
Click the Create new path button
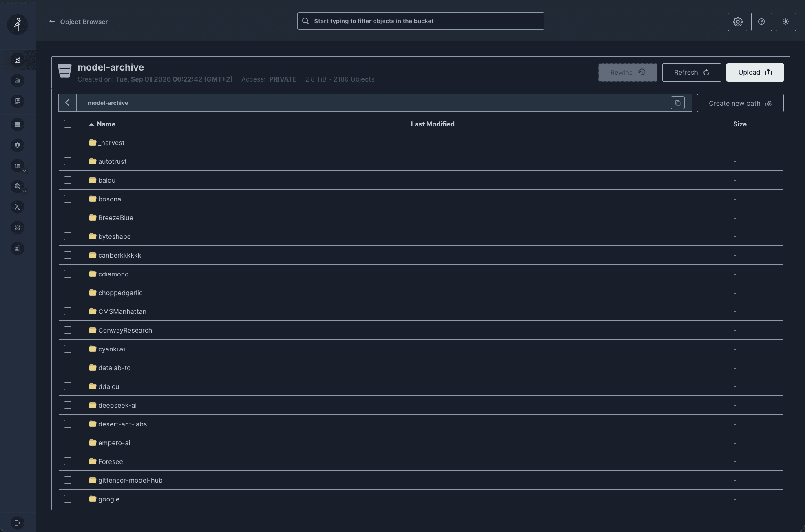[740, 103]
